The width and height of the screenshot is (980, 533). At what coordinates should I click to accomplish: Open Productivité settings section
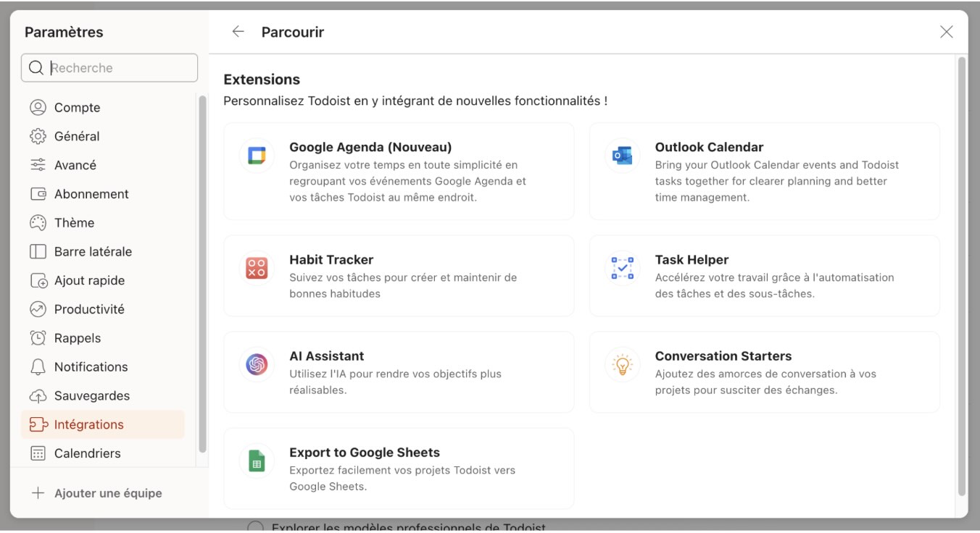(x=103, y=309)
